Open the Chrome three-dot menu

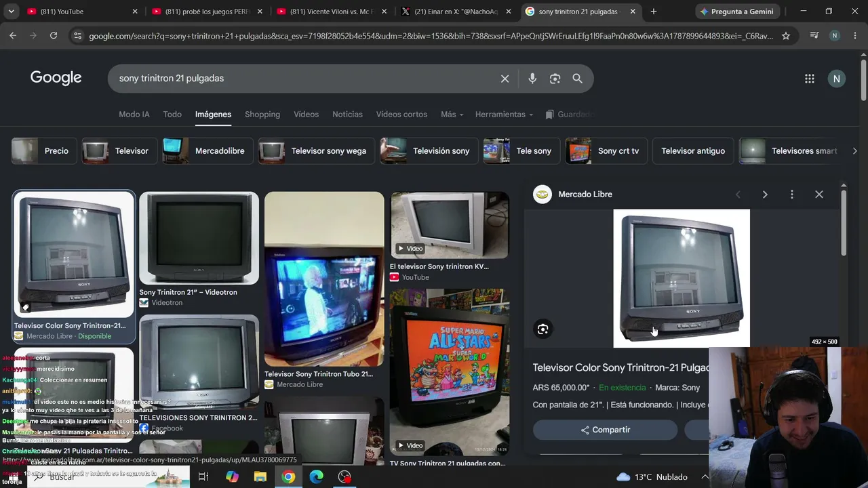coord(855,36)
